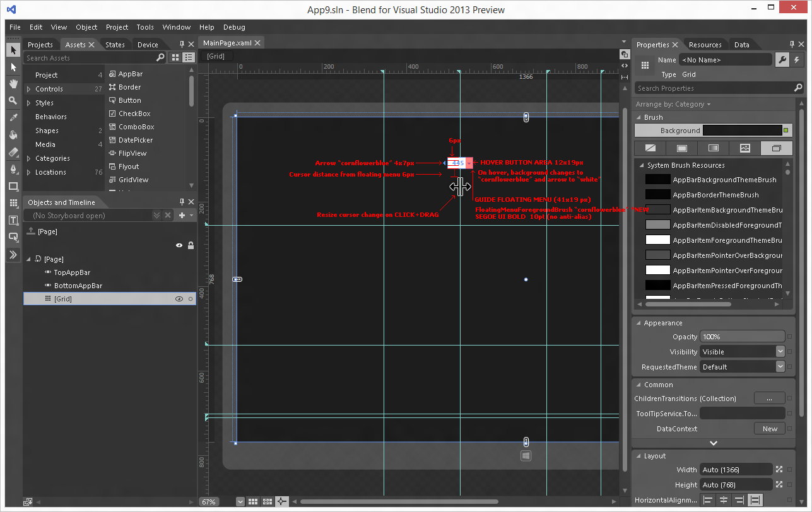Expand the Locations asset node
The image size is (812, 512).
pyautogui.click(x=28, y=172)
